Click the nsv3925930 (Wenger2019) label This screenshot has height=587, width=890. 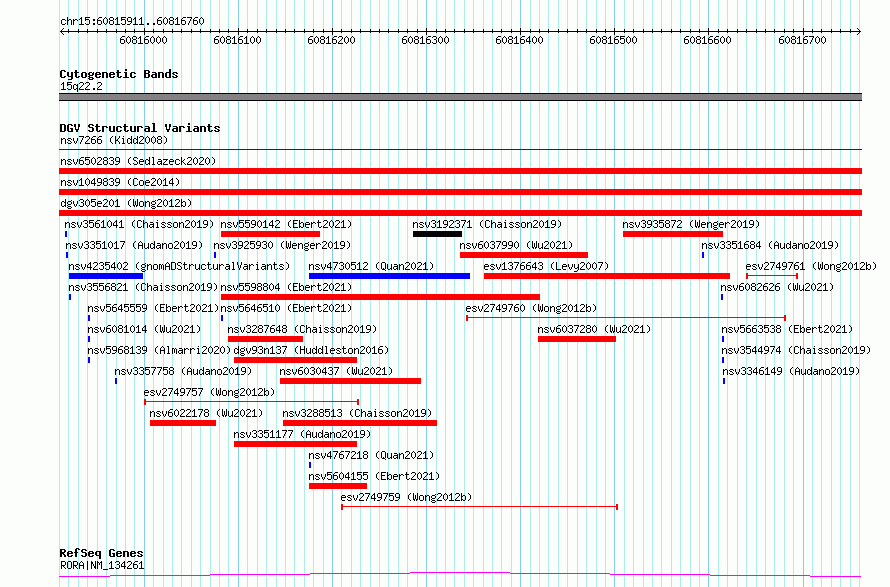(x=282, y=245)
